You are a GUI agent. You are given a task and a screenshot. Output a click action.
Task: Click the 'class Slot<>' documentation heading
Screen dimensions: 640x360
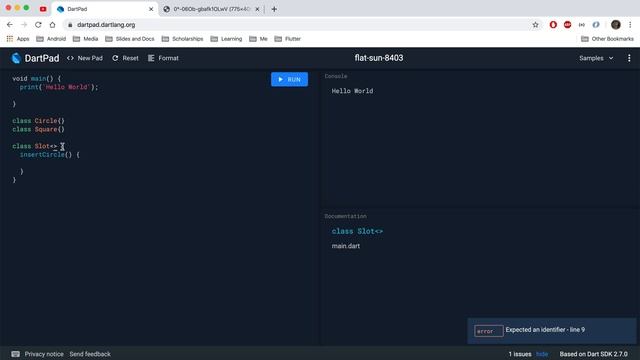[x=357, y=231]
